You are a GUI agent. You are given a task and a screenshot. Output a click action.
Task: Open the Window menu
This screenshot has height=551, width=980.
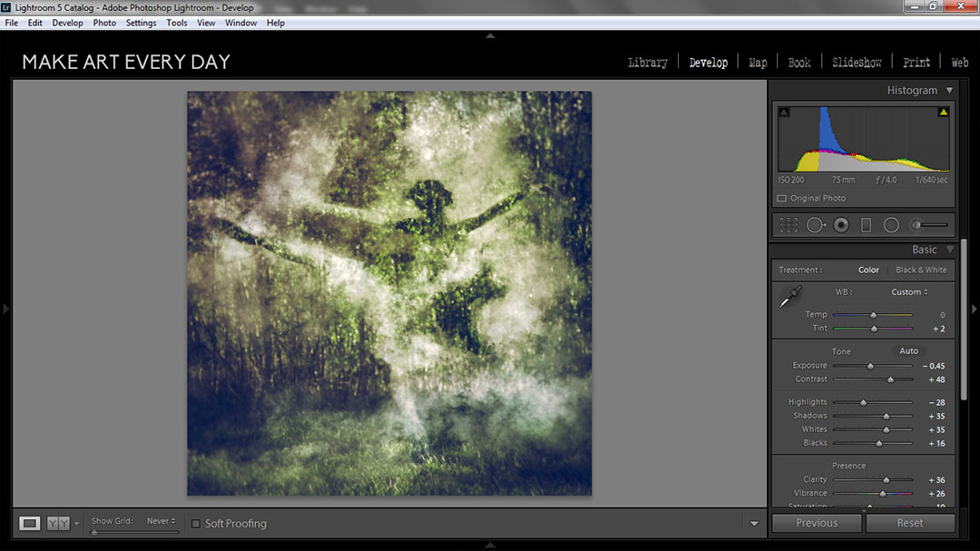[x=240, y=23]
